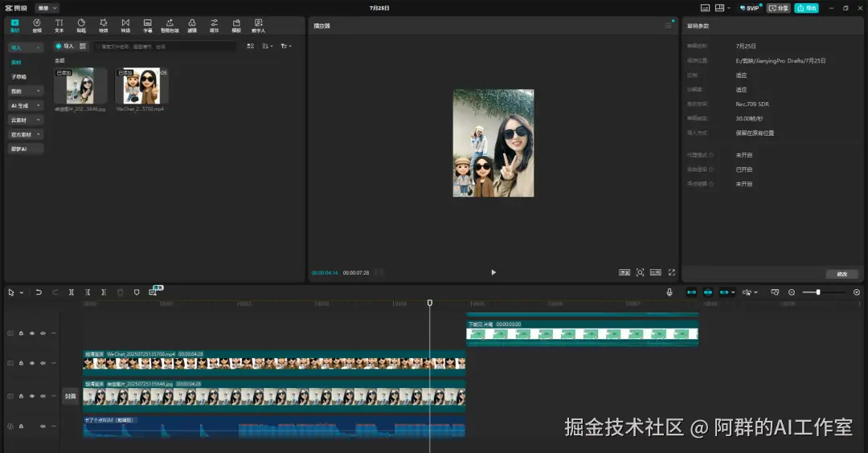868x453 pixels.
Task: Open the 调节 adjustment panel
Action: [214, 26]
